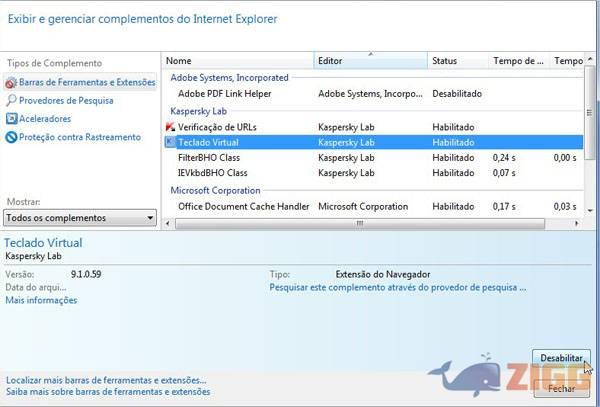Click the Adobe Systems, Incorporated group header
This screenshot has width=600, height=407.
229,78
